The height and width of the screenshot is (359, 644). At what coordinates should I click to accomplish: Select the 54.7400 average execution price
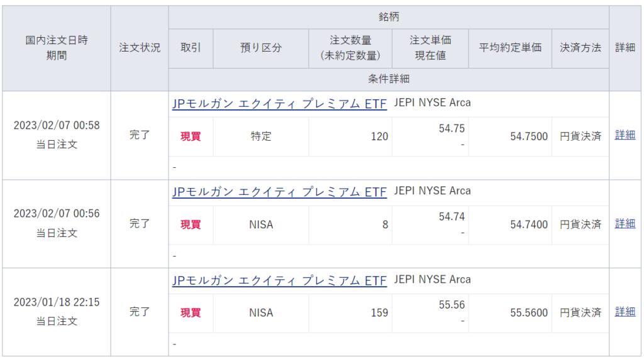pyautogui.click(x=528, y=224)
